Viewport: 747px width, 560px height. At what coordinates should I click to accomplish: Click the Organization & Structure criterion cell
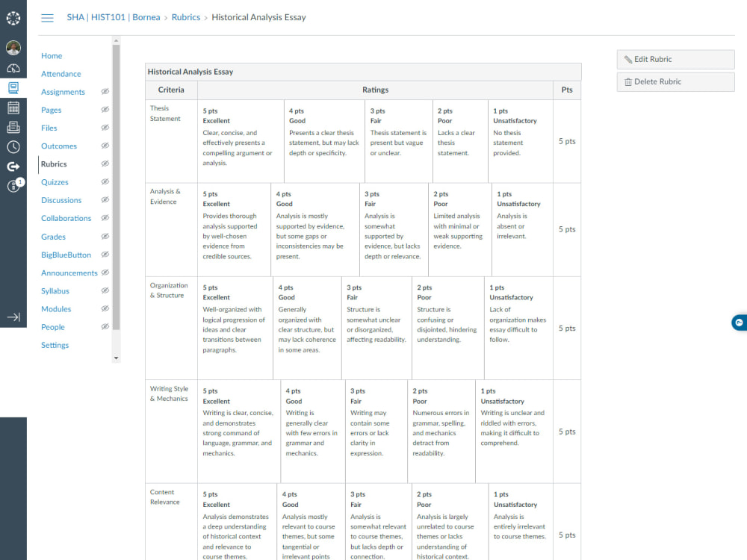point(171,328)
